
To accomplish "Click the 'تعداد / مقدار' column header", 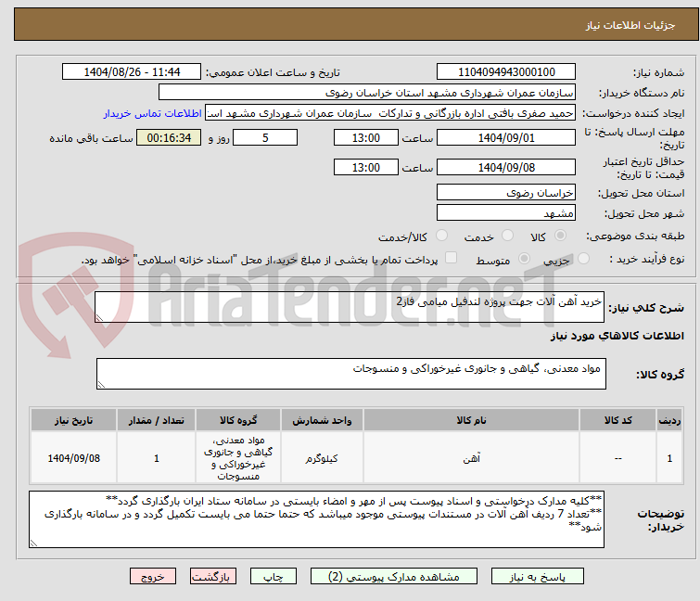I will point(157,420).
